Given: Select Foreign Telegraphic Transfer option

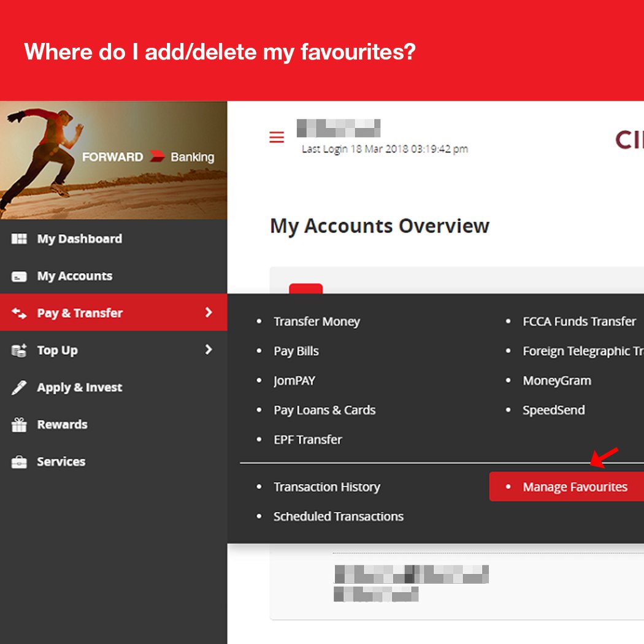Looking at the screenshot, I should (583, 351).
